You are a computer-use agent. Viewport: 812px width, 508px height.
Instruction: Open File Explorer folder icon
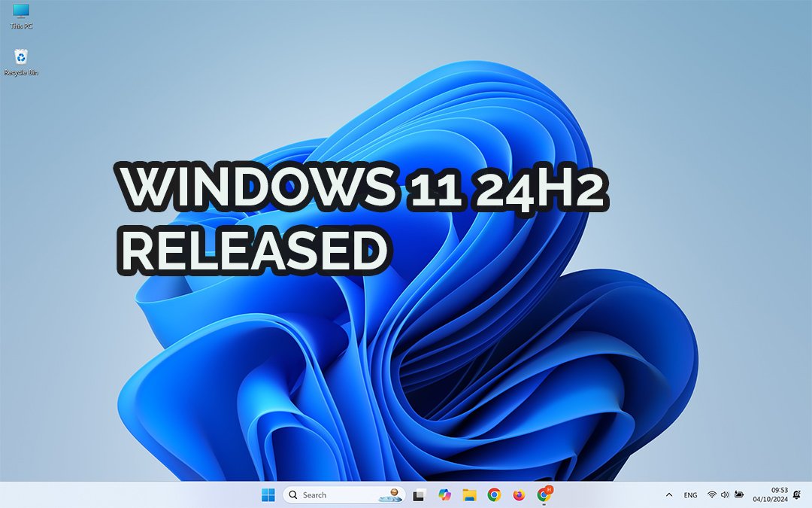[x=469, y=494]
